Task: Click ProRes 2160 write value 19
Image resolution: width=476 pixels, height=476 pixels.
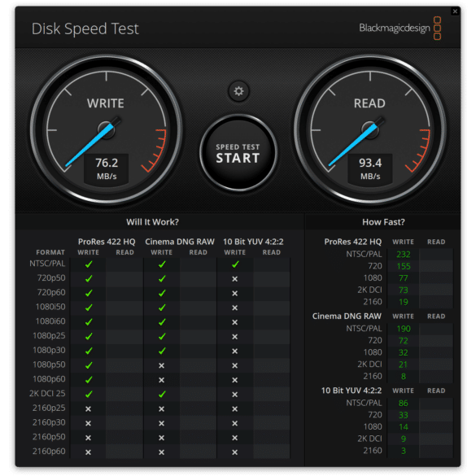Action: pos(404,302)
